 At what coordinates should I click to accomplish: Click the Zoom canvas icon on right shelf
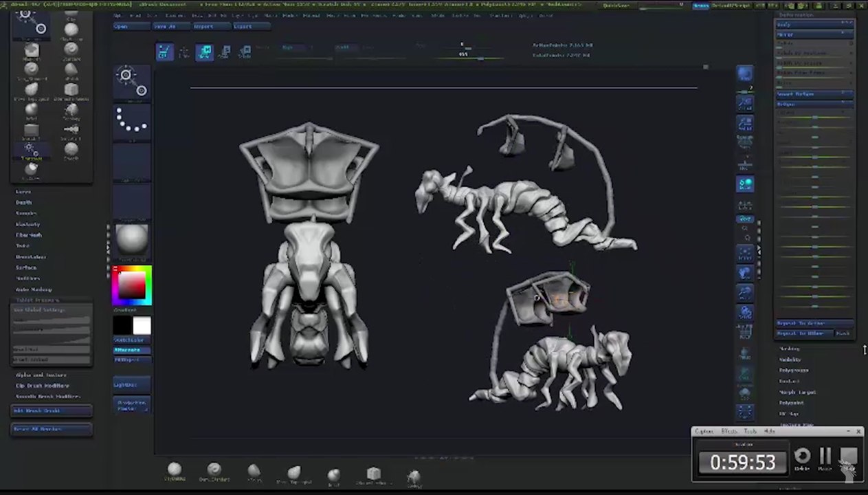pyautogui.click(x=745, y=124)
